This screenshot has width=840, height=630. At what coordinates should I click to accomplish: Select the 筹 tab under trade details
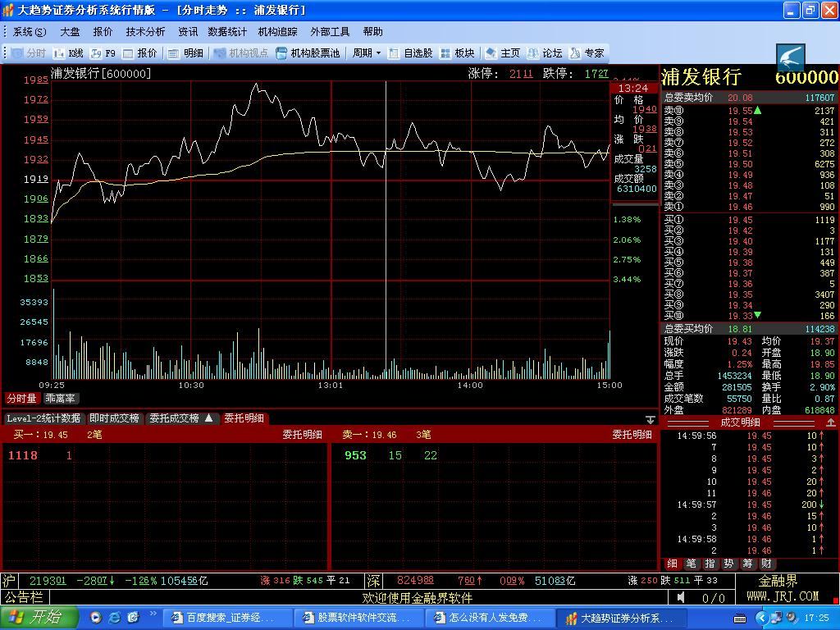[747, 564]
